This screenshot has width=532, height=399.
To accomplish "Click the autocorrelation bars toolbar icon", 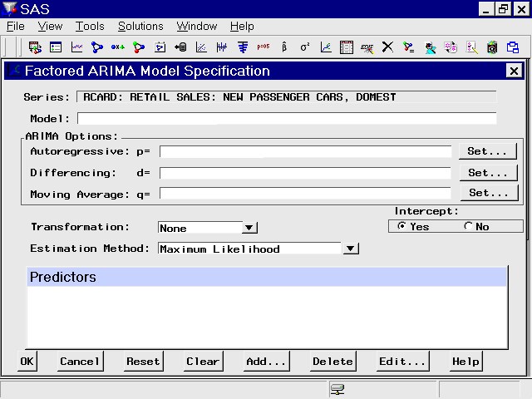I will coord(243,47).
